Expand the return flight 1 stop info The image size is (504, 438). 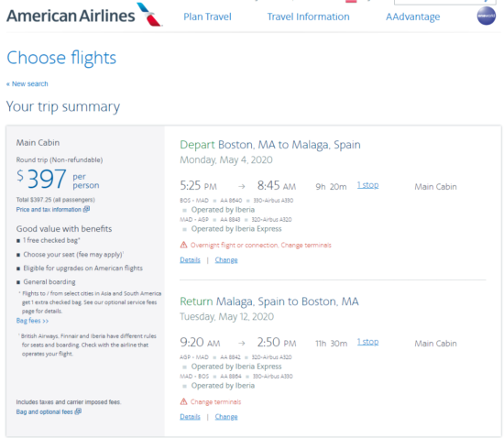point(367,342)
